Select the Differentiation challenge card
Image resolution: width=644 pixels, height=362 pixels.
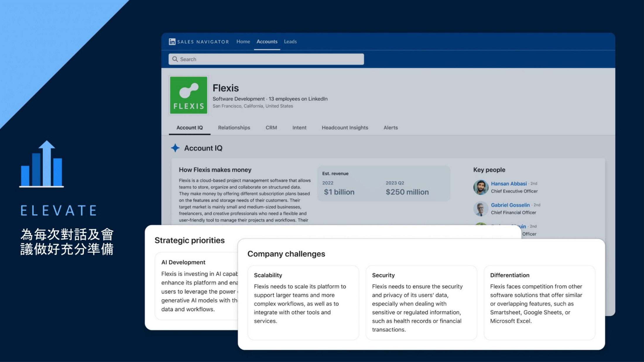[x=539, y=303]
